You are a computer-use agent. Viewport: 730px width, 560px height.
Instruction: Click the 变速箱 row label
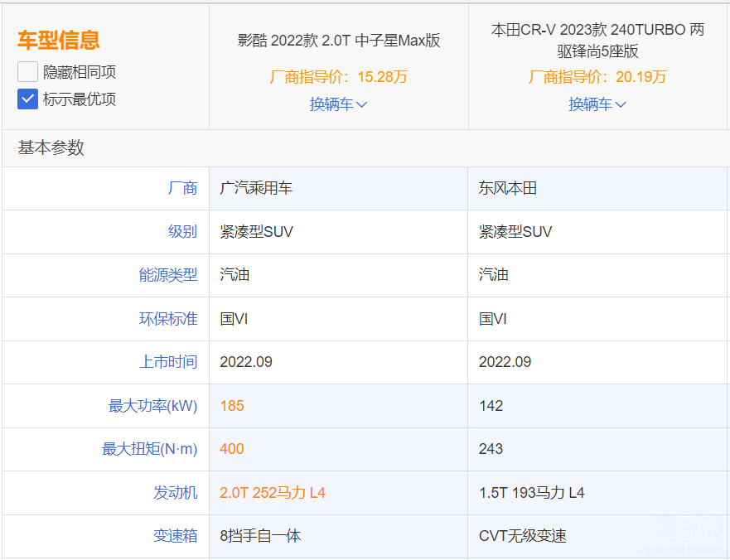click(175, 536)
